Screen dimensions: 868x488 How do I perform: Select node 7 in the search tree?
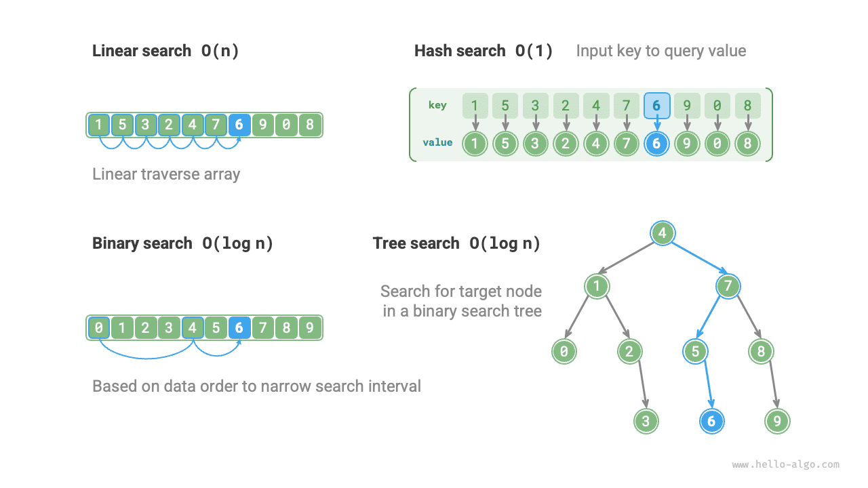tap(728, 286)
